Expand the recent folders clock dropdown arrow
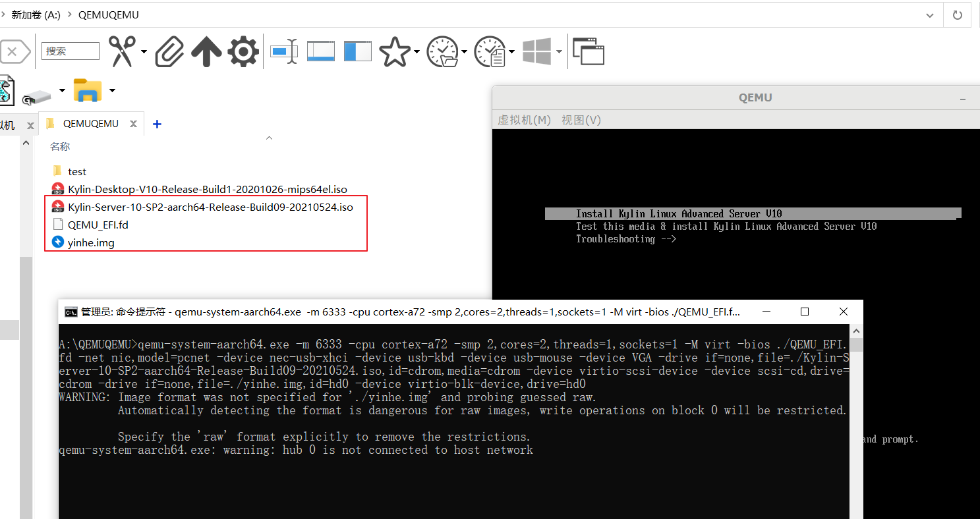 click(x=464, y=51)
